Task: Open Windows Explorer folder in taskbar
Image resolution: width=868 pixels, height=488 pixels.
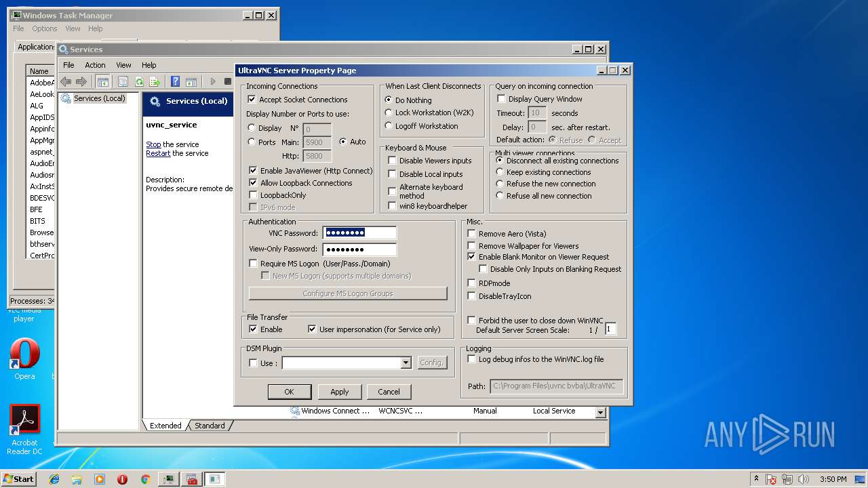Action: pos(77,479)
